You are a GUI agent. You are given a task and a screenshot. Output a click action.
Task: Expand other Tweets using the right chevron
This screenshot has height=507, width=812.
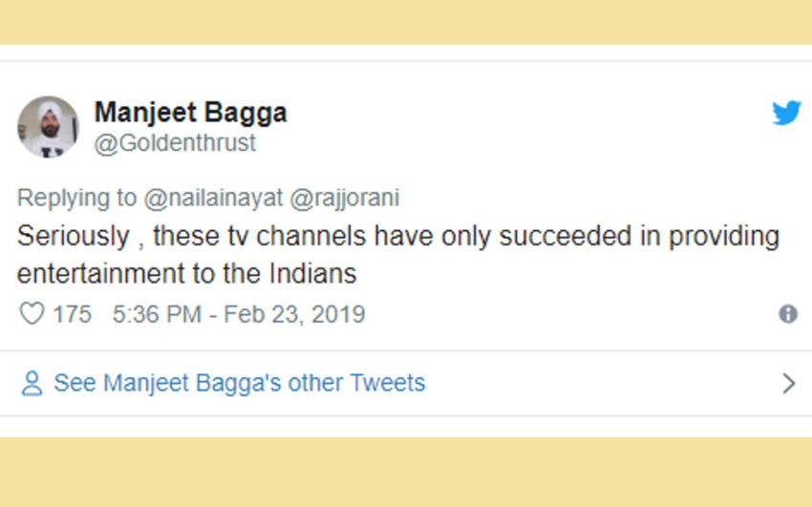tap(788, 384)
